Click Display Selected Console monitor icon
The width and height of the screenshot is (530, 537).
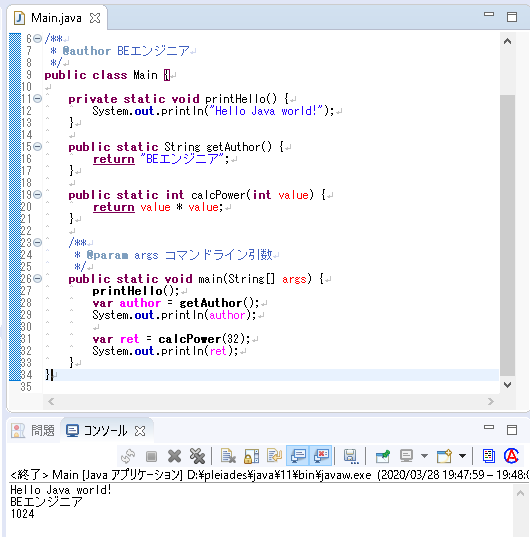coord(406,456)
